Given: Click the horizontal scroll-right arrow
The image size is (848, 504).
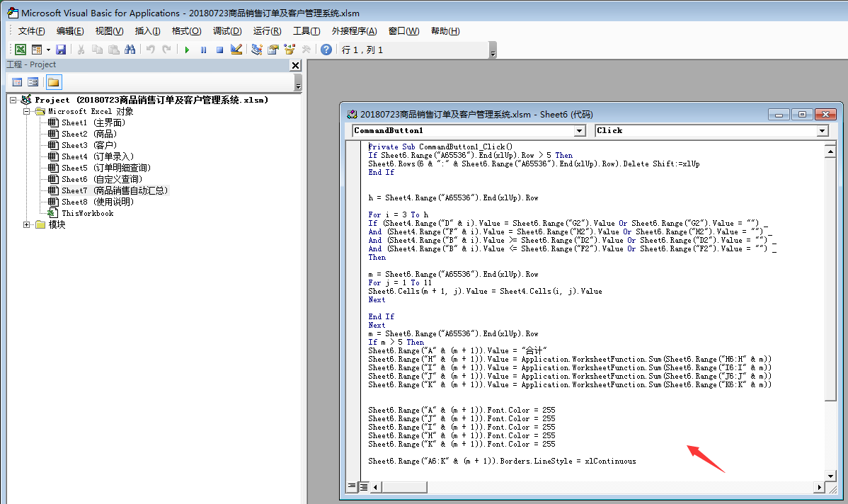Looking at the screenshot, I should [x=820, y=487].
